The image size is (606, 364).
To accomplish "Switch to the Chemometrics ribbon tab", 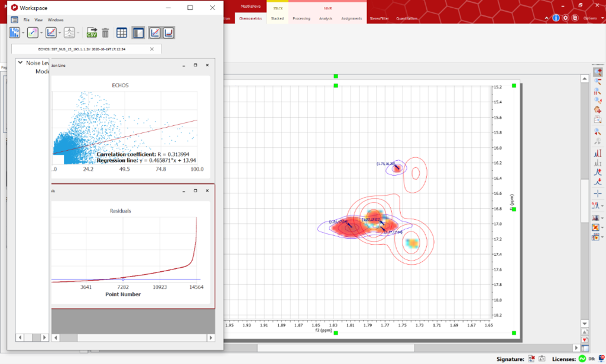I will click(250, 18).
